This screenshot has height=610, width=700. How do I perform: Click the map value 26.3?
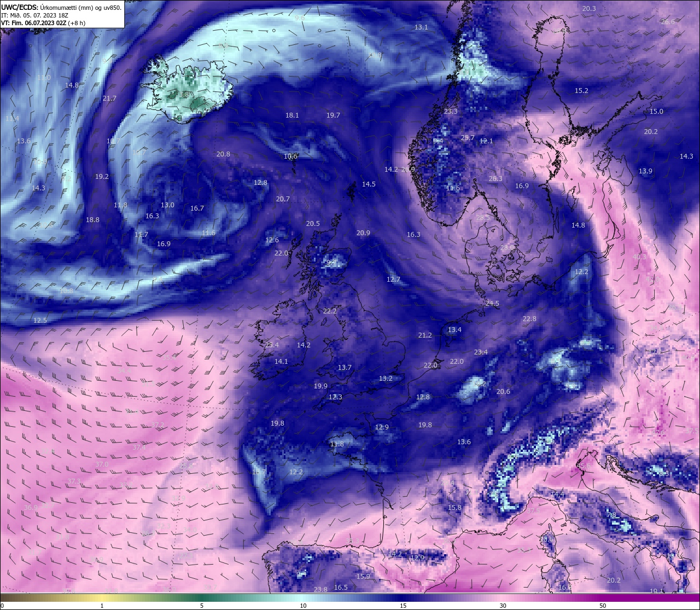click(x=495, y=179)
